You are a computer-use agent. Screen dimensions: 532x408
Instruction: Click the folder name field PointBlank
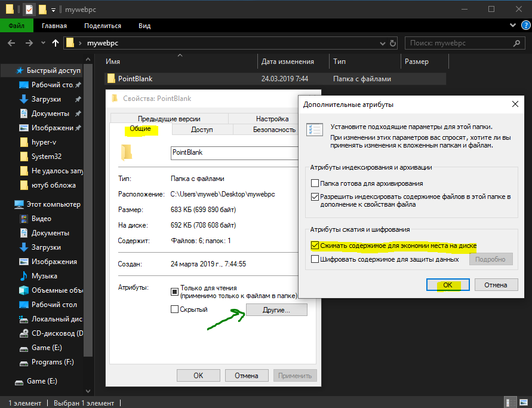(x=234, y=153)
